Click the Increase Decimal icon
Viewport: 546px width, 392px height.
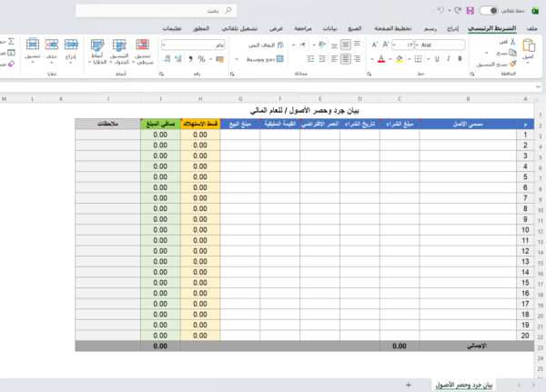tap(178, 59)
